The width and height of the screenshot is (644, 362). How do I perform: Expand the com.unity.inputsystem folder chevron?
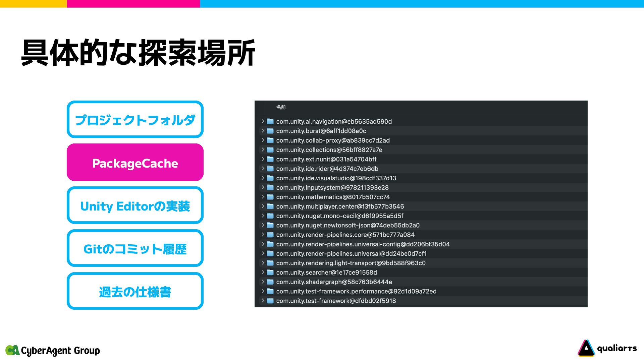[x=263, y=187]
